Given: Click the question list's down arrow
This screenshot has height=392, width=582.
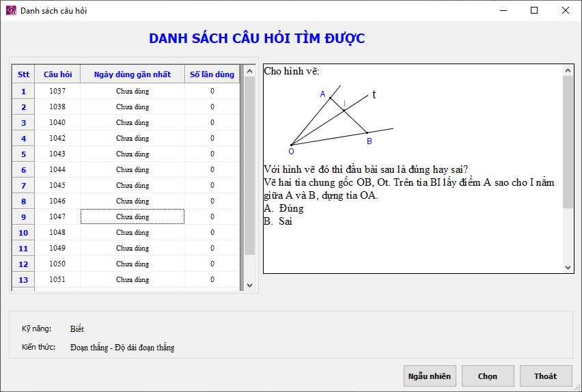Looking at the screenshot, I should click(250, 285).
